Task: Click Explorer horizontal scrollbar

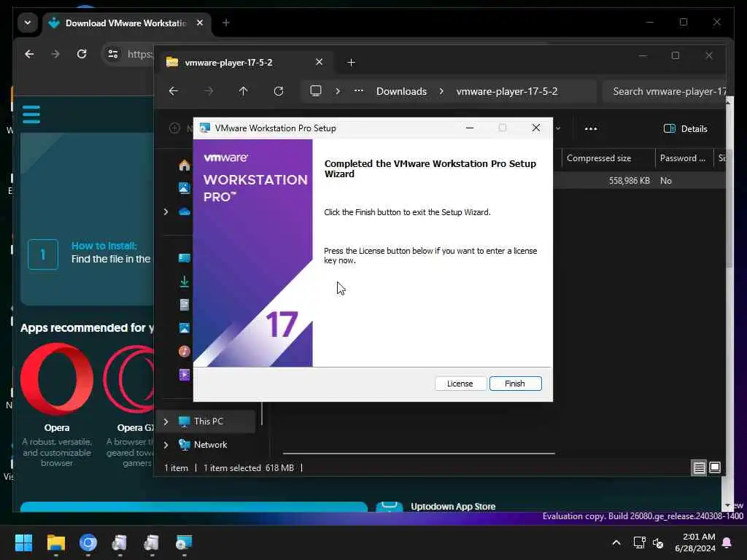Action: pyautogui.click(x=419, y=454)
